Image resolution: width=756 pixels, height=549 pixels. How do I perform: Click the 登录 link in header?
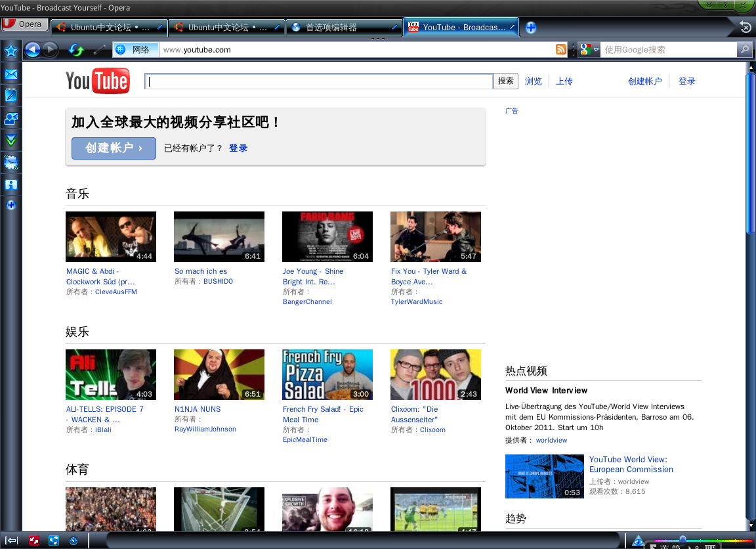click(x=686, y=81)
